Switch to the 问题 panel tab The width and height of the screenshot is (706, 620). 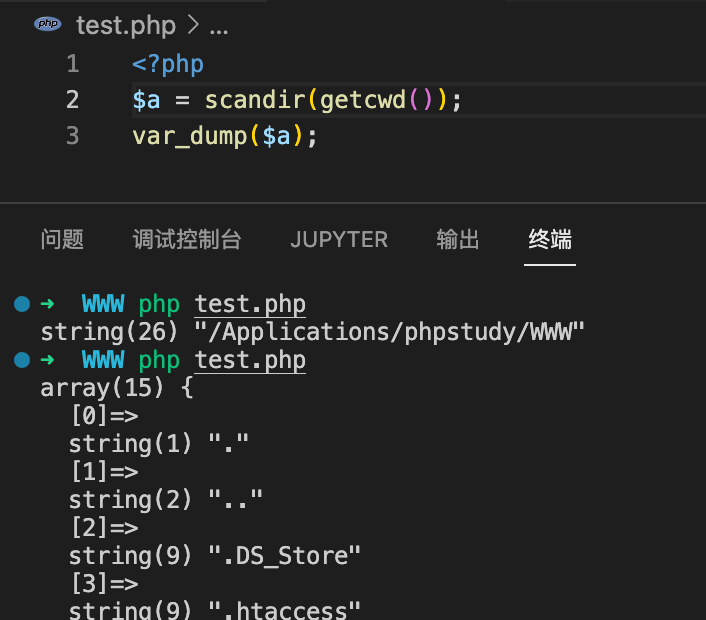[62, 239]
